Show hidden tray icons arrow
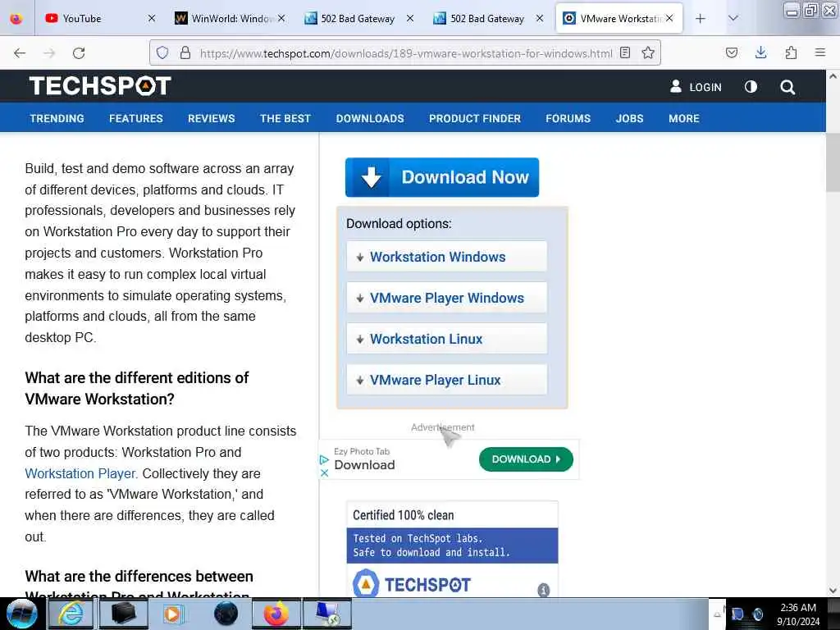The height and width of the screenshot is (630, 840). pos(717,614)
